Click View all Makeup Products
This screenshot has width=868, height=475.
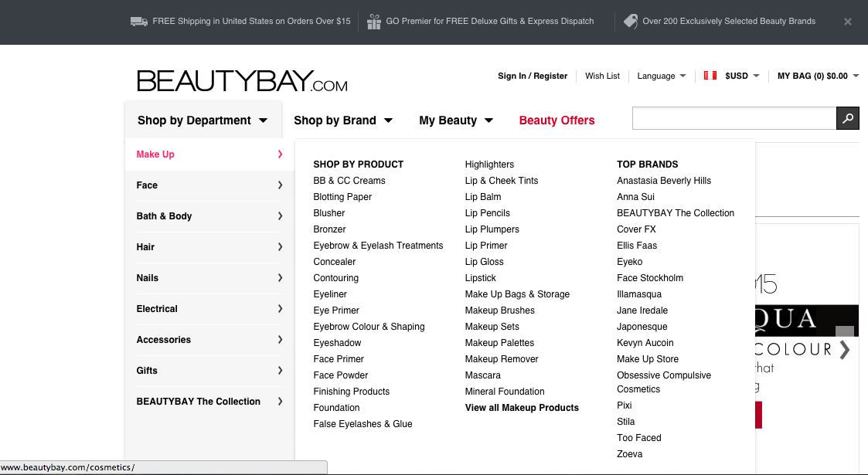(522, 408)
